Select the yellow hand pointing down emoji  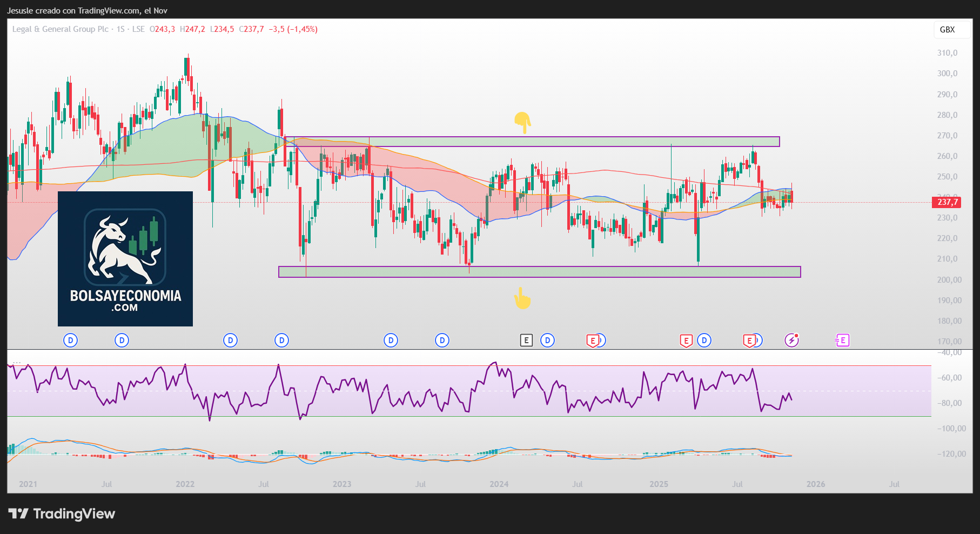tap(522, 123)
